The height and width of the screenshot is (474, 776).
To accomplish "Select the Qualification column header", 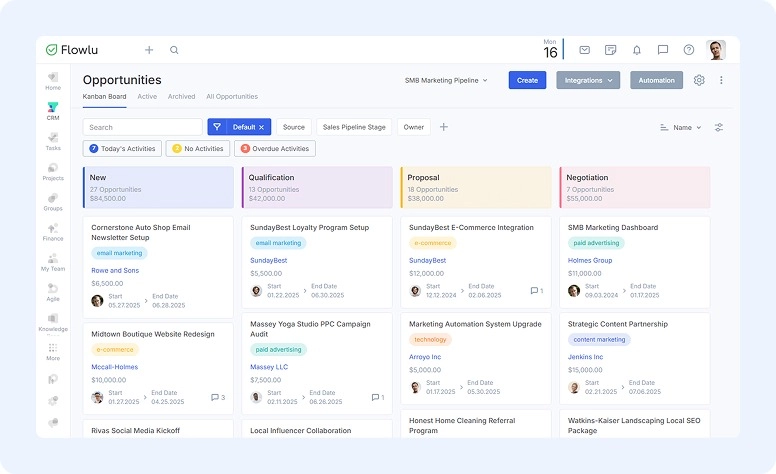I will [x=317, y=188].
